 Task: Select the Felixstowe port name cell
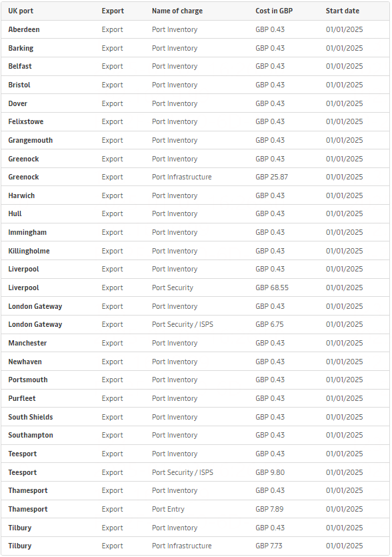click(x=25, y=121)
